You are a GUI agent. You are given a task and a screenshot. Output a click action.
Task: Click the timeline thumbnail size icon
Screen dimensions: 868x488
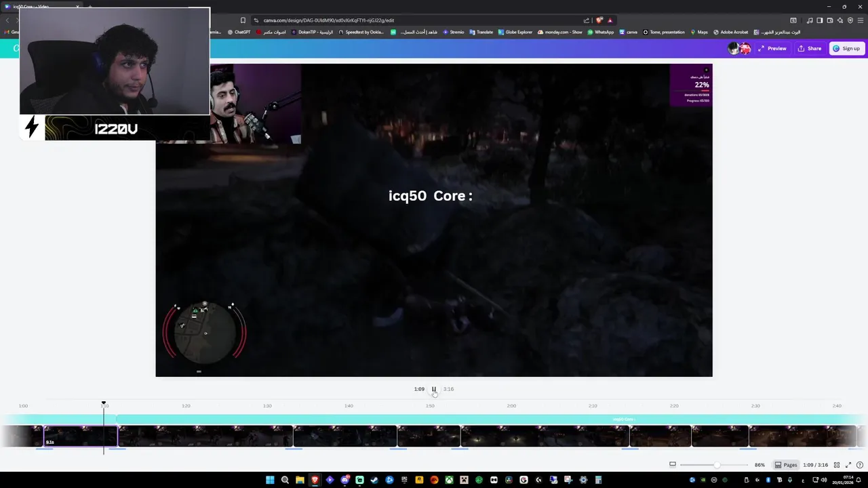tap(673, 465)
